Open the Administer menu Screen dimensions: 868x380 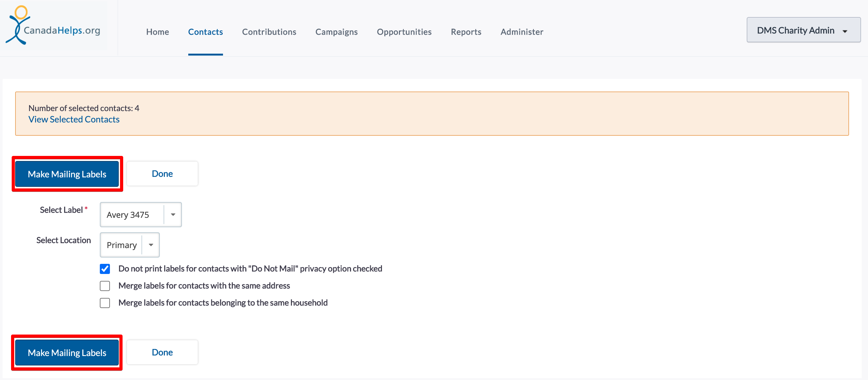point(521,32)
